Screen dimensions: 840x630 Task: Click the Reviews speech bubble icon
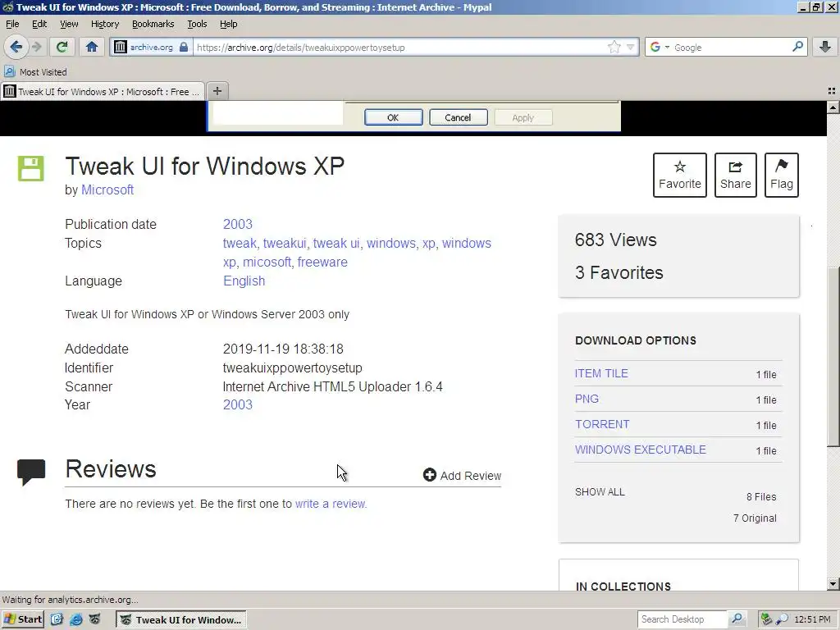pos(31,472)
